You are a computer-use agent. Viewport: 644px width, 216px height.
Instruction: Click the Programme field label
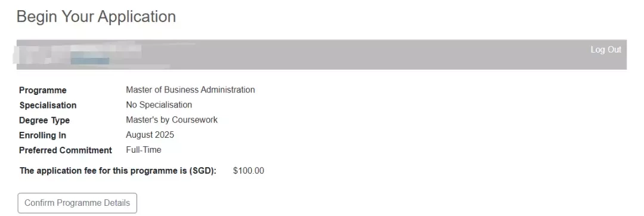pyautogui.click(x=43, y=90)
